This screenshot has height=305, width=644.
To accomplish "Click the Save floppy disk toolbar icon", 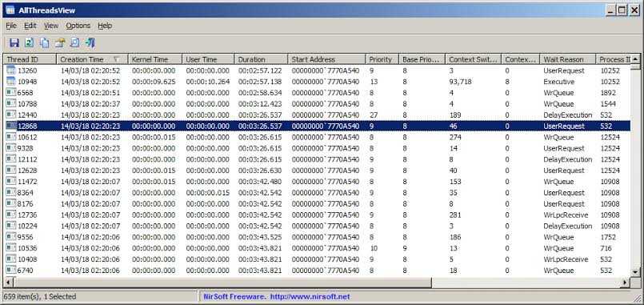I will [14, 42].
